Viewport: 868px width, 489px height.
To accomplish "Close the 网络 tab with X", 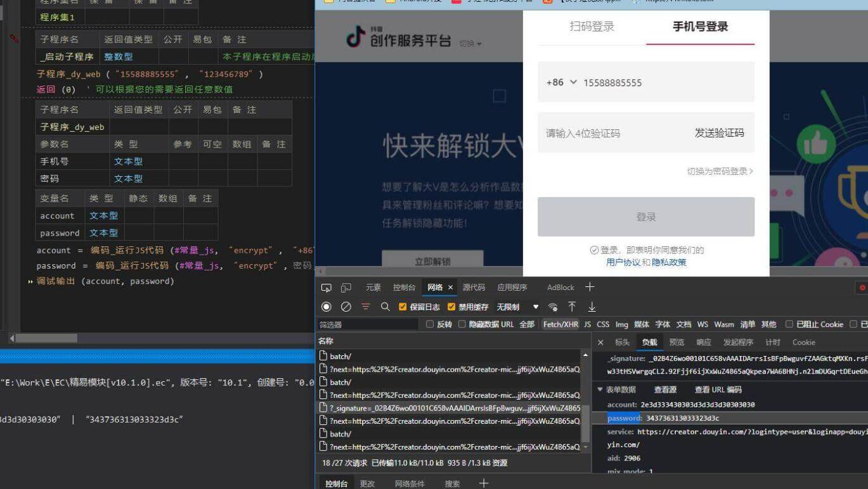I will coord(451,288).
